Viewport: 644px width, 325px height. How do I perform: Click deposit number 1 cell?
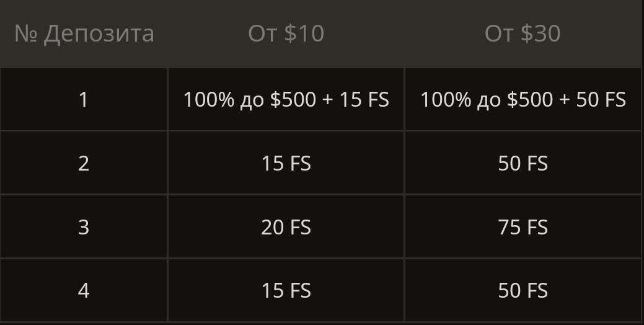[84, 100]
